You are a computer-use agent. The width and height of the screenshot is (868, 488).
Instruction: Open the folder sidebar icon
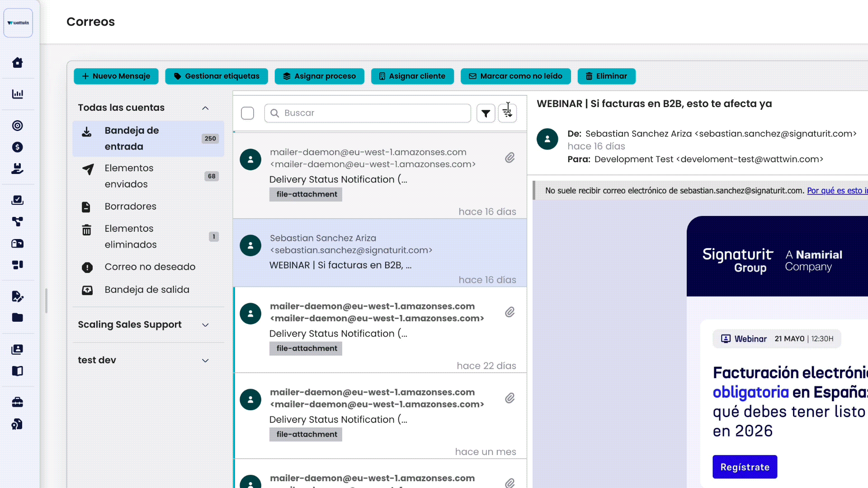point(18,318)
